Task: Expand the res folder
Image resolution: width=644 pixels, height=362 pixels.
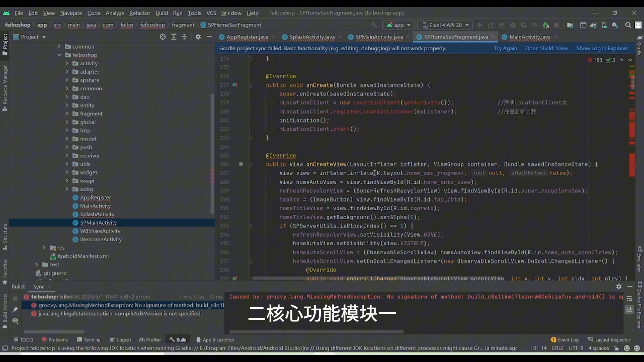Action: click(x=44, y=248)
